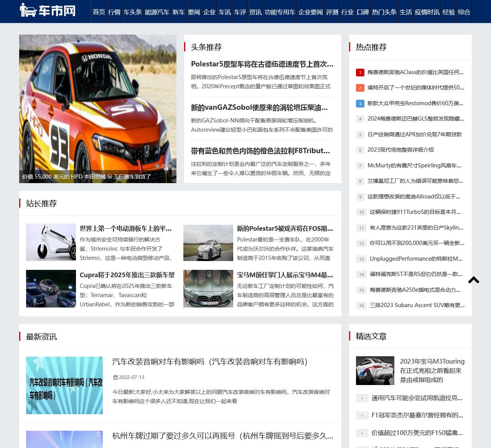The height and width of the screenshot is (448, 491).
Task: Click the chevron icon beside F1冠军奈杰尔曼塞尔
Action: 362,415
